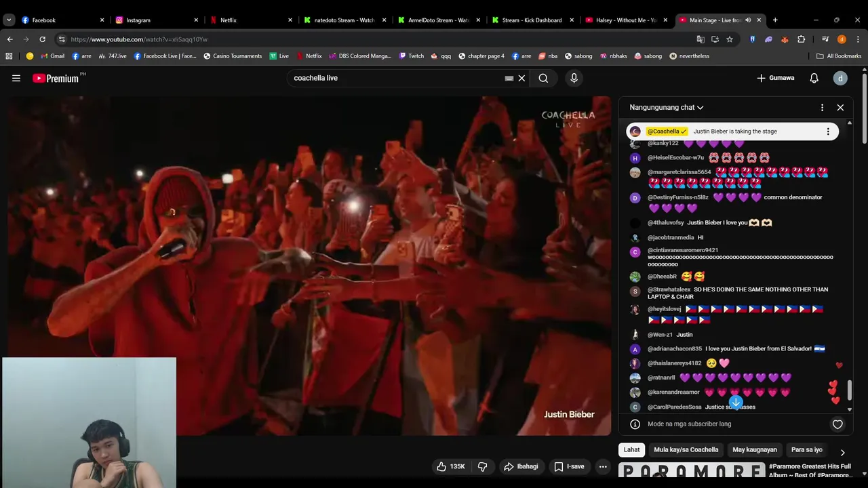
Task: Dislike the live stream video
Action: click(x=483, y=466)
